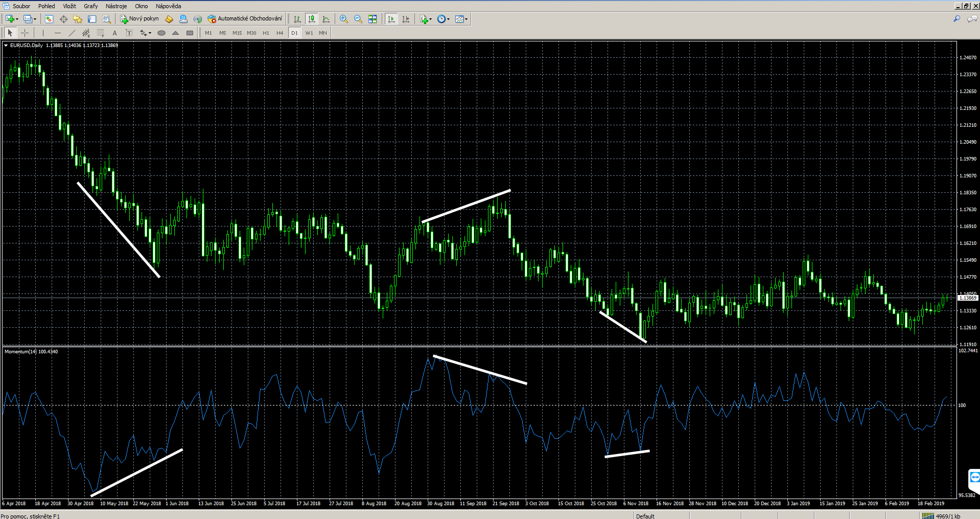Open the Grafy menu
This screenshot has width=980, height=519.
[91, 6]
